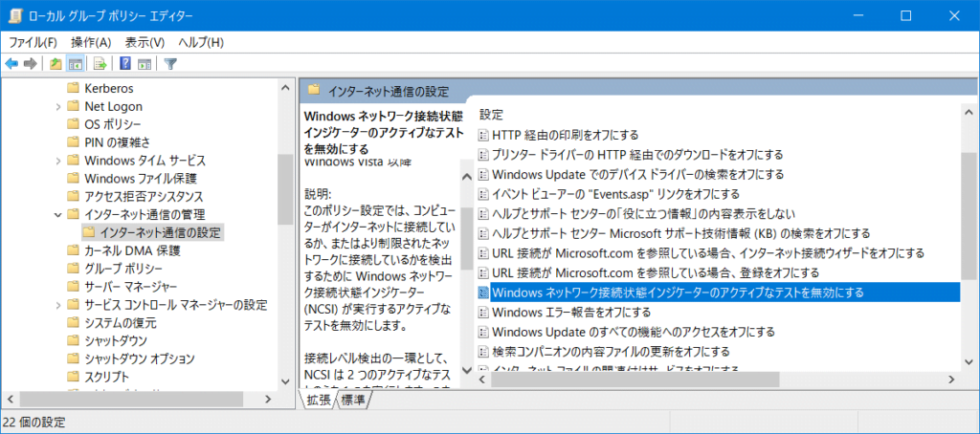The width and height of the screenshot is (980, 434).
Task: Click the description pane scroll-up arrow
Action: (x=466, y=178)
